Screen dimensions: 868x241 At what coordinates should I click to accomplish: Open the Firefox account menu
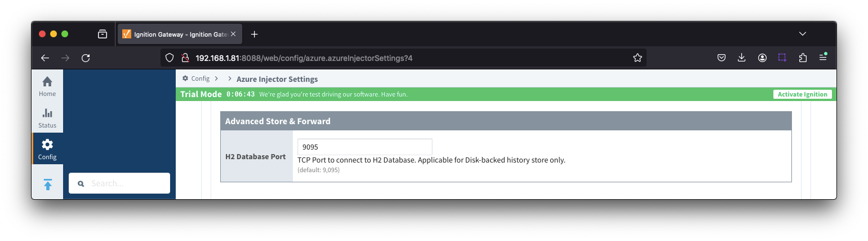pos(762,58)
